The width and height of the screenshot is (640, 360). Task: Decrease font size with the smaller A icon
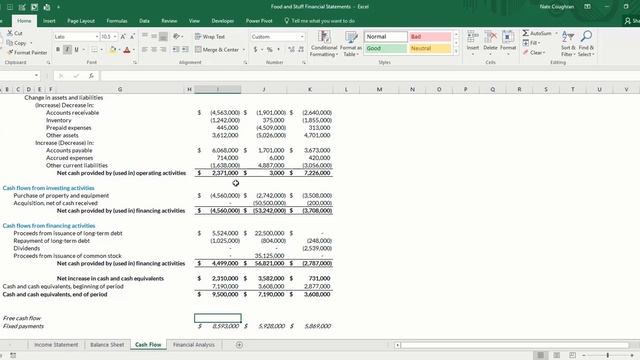coord(132,37)
